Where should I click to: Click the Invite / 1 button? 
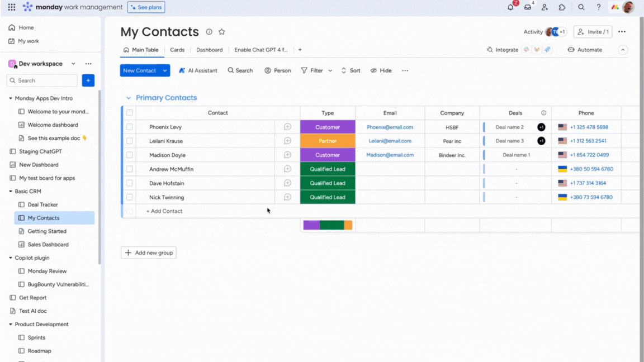[593, 32]
